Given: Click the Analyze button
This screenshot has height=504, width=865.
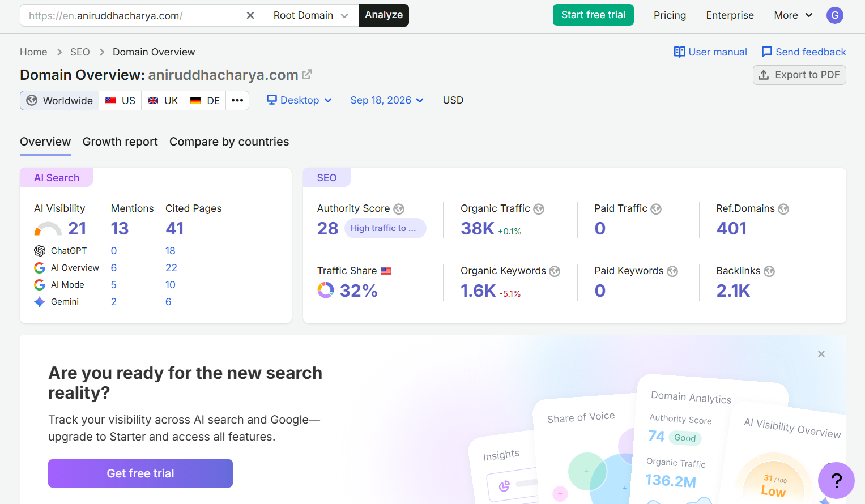Looking at the screenshot, I should (384, 15).
